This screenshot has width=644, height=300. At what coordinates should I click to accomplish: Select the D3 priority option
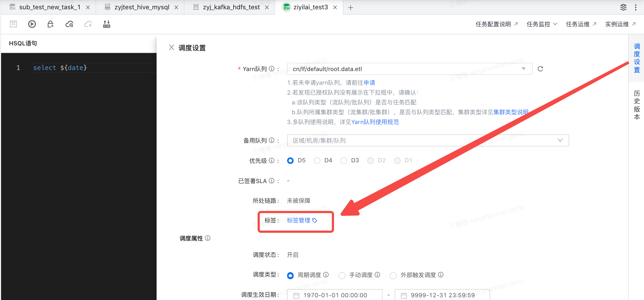[344, 161]
